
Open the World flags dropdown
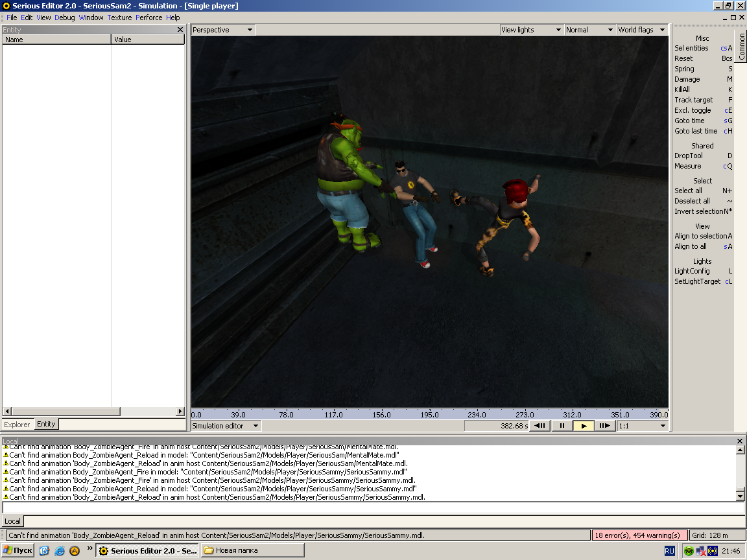click(642, 30)
